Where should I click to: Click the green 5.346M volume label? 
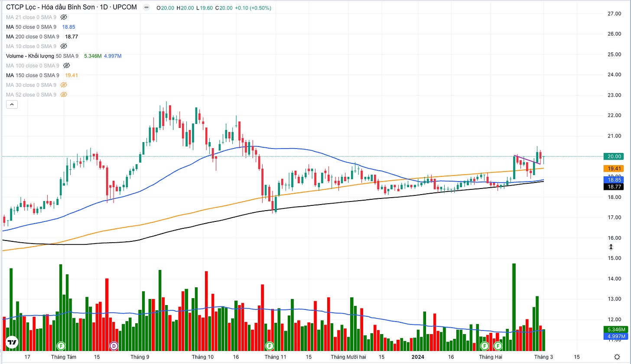tap(616, 330)
